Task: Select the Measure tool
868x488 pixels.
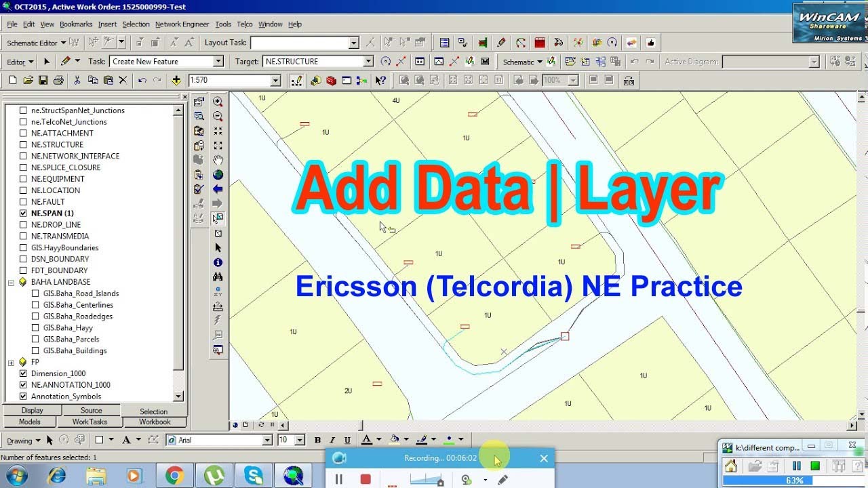Action: [218, 306]
